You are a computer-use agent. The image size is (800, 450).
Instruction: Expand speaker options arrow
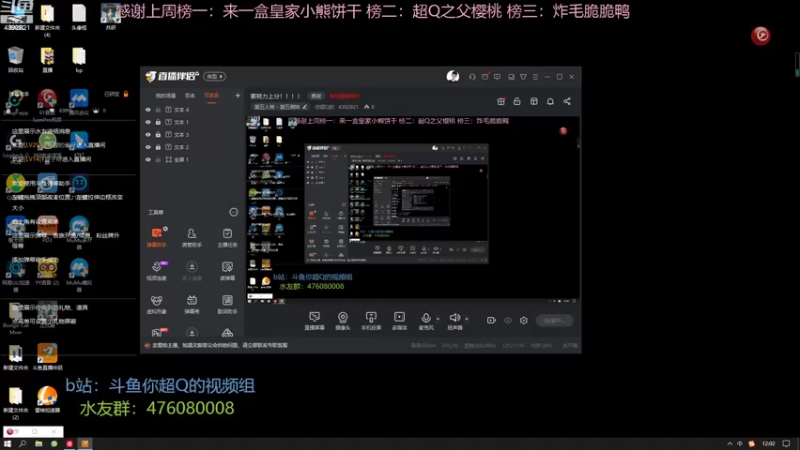coord(466,319)
